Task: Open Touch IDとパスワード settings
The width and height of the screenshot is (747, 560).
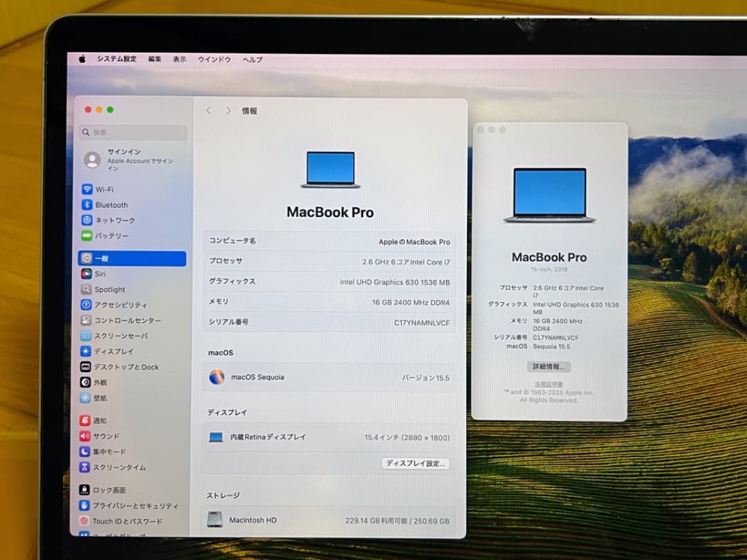Action: (x=128, y=521)
